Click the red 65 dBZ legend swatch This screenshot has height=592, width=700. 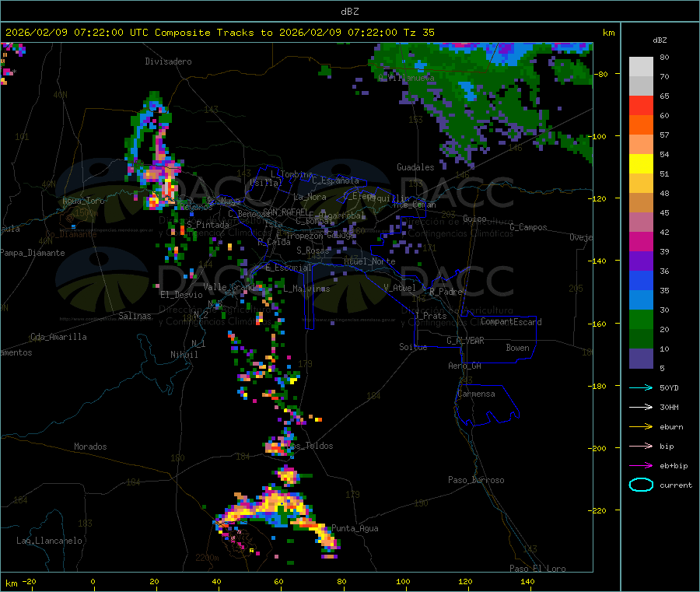(x=641, y=105)
